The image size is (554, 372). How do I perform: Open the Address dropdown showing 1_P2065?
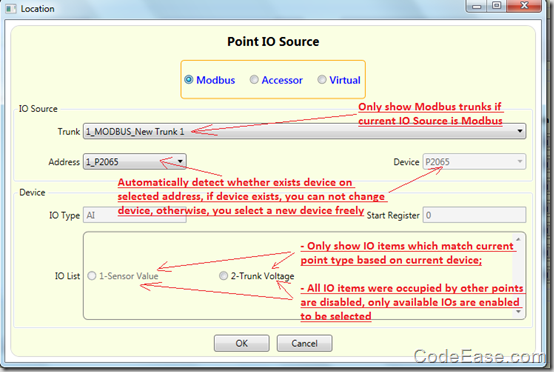pyautogui.click(x=135, y=161)
